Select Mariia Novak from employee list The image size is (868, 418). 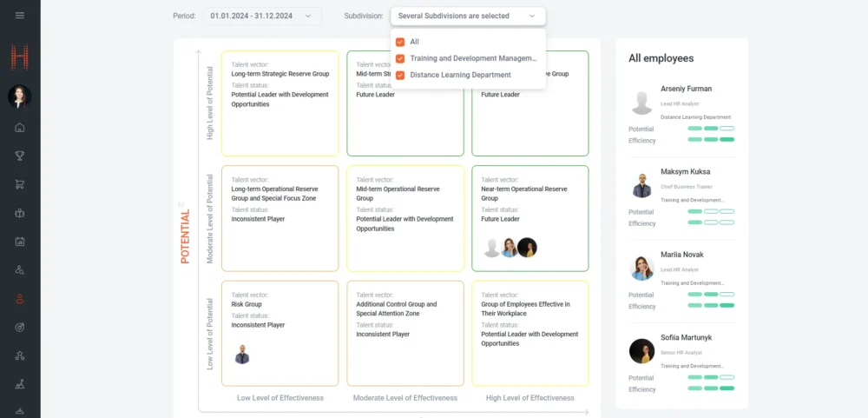681,255
